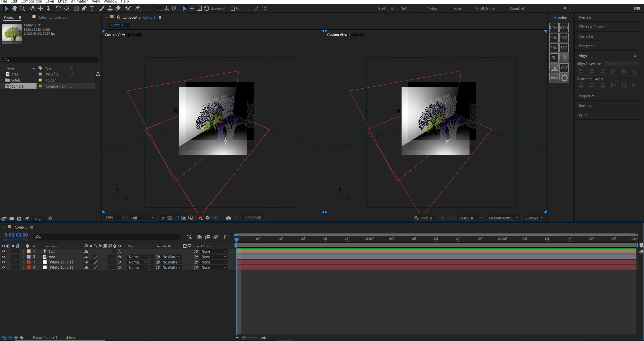
Task: Hide the Sun layer with eye toggle
Action: click(x=4, y=251)
